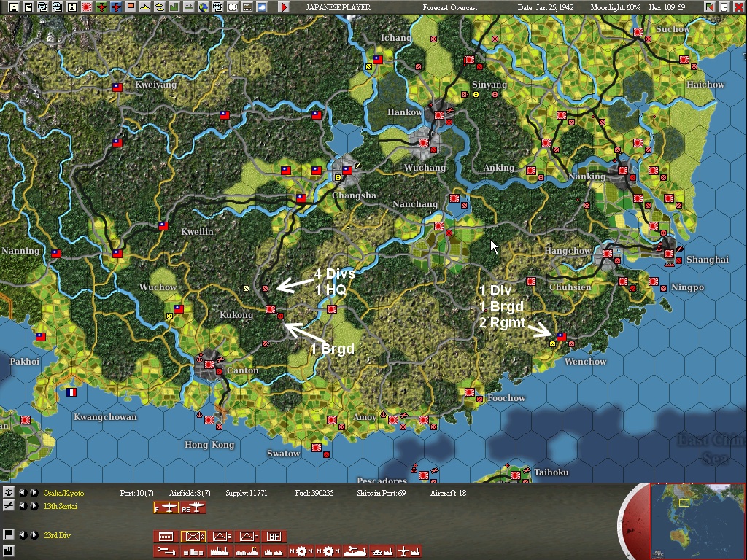
Task: Select the French flag at Kwangchowan
Action: [x=71, y=392]
